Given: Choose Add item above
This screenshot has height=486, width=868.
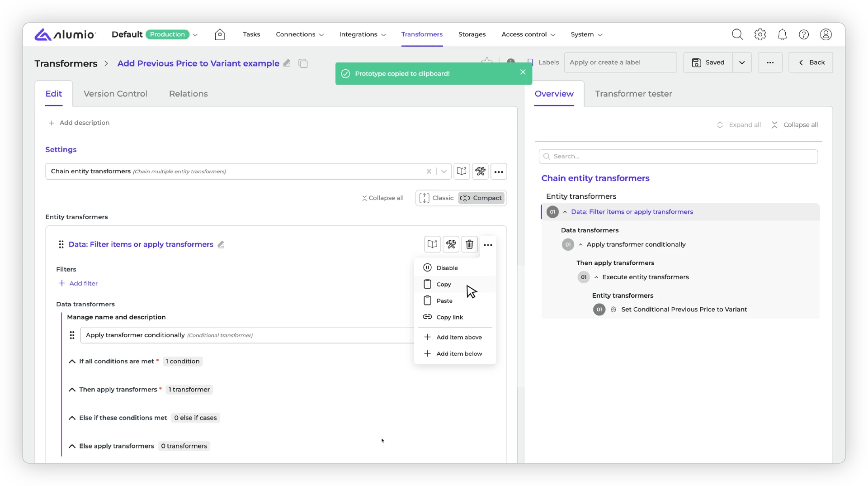Looking at the screenshot, I should [455, 338].
